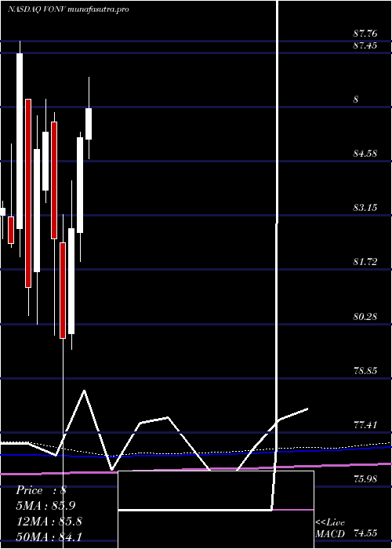This screenshot has height=549, width=392.
Task: Click the 77.41 price axis label
Action: [366, 425]
